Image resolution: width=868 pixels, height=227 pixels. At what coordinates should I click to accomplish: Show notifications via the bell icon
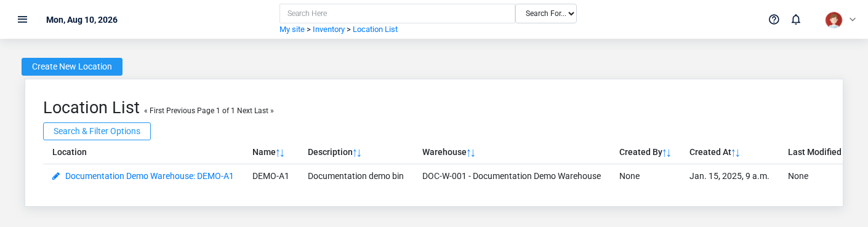click(796, 19)
